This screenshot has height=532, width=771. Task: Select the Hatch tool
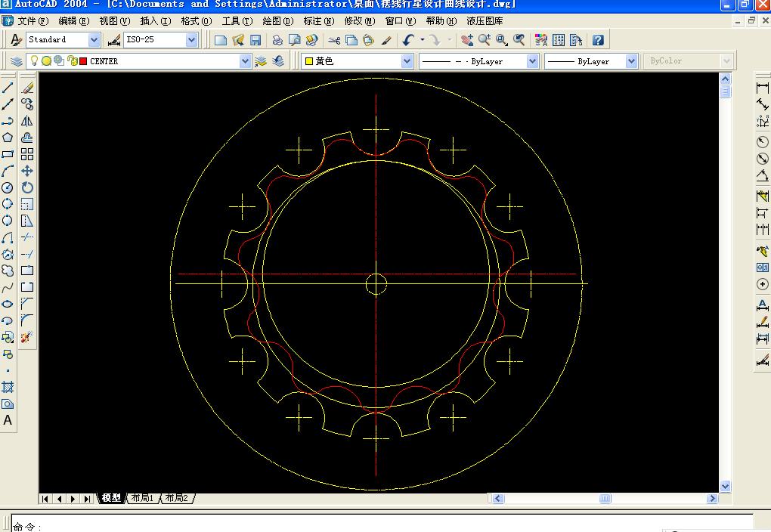tap(8, 388)
